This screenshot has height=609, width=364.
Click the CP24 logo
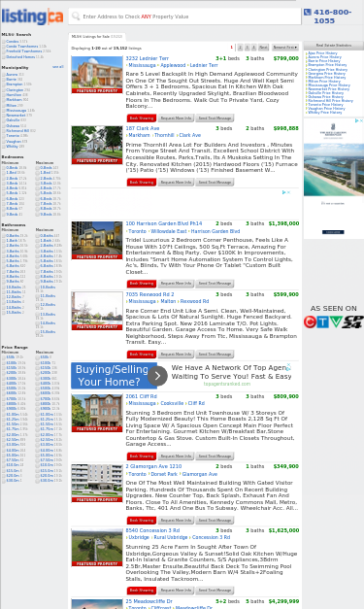tap(352, 321)
